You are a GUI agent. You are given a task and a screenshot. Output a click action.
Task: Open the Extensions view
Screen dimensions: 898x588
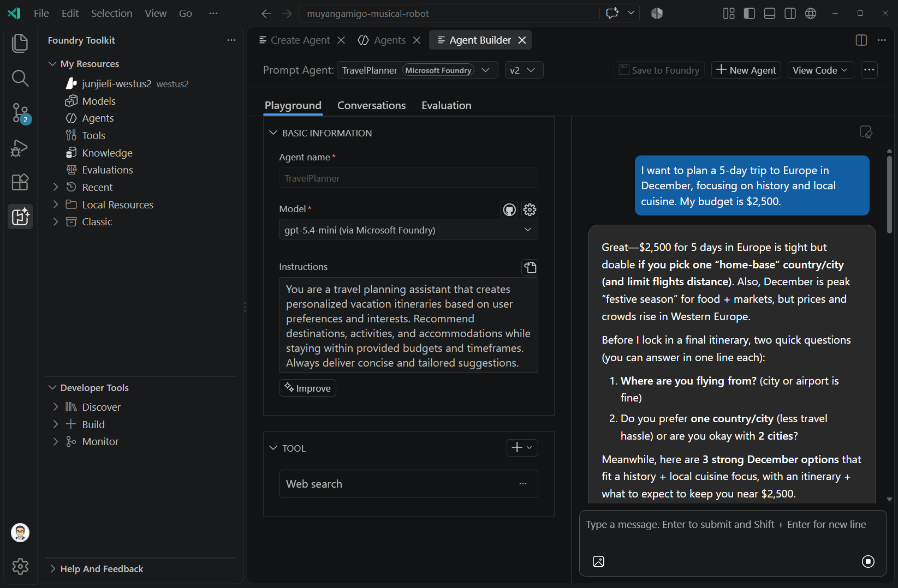pyautogui.click(x=20, y=182)
